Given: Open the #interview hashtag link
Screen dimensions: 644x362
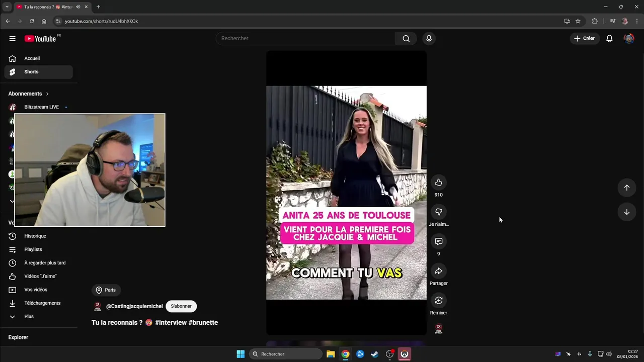Looking at the screenshot, I should (x=171, y=323).
